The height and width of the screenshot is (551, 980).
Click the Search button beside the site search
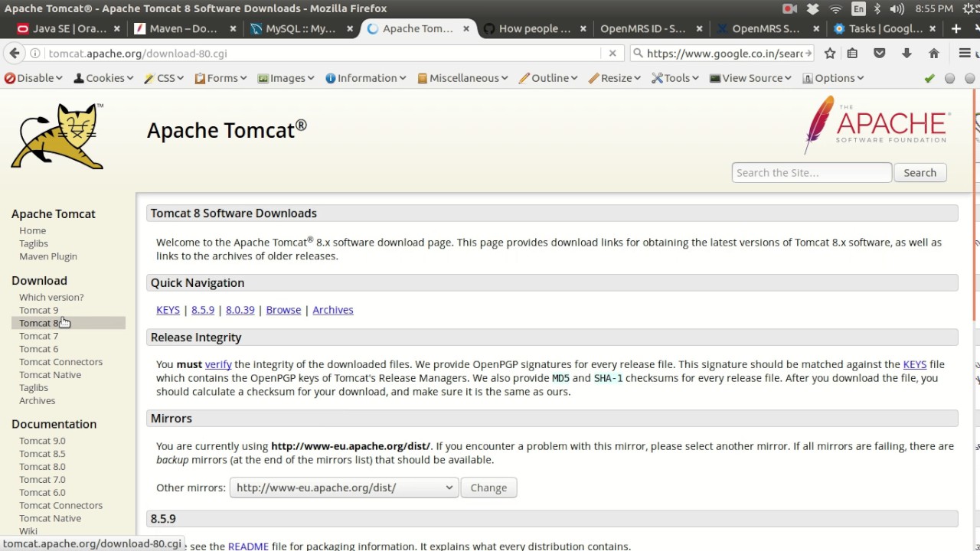pyautogui.click(x=920, y=172)
